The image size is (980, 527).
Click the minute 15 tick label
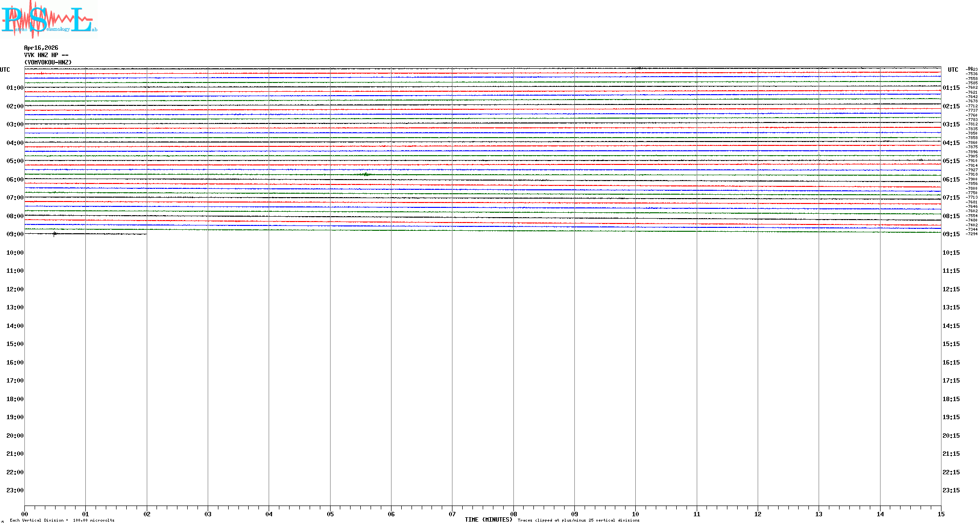[x=941, y=514]
